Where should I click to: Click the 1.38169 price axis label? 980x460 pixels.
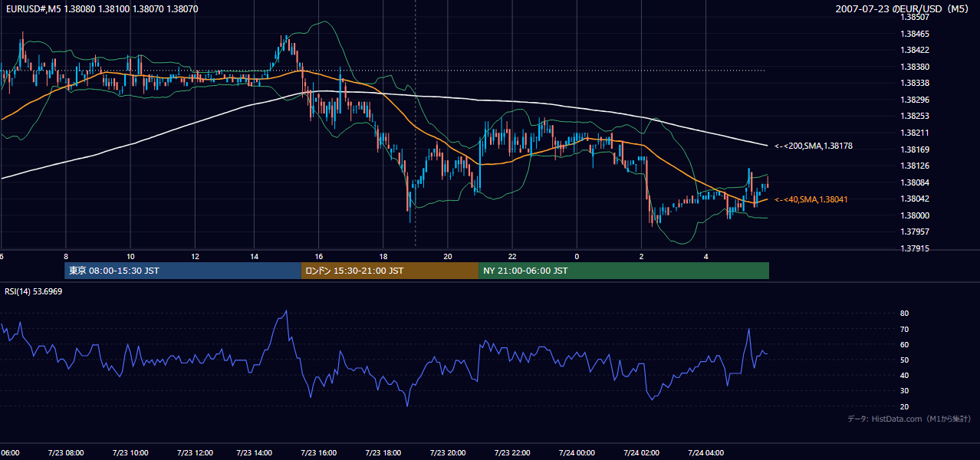tap(915, 149)
